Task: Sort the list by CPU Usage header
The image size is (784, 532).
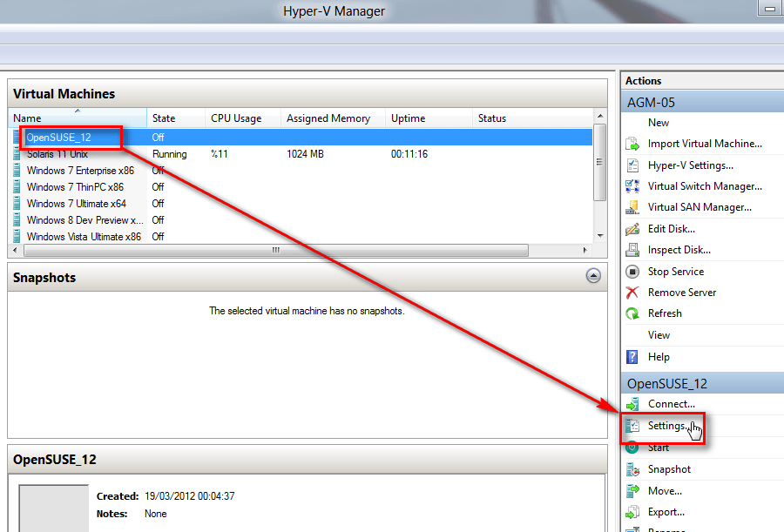Action: [242, 118]
